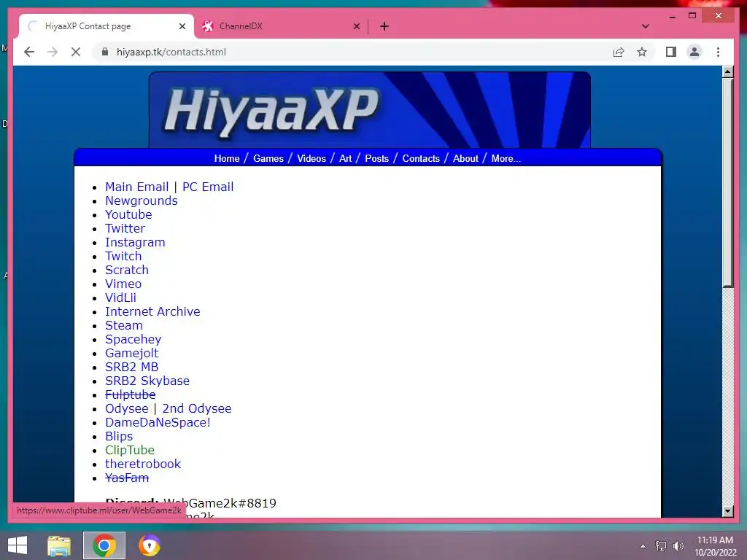Visit the Youtube link
The height and width of the screenshot is (560, 747).
tap(128, 215)
